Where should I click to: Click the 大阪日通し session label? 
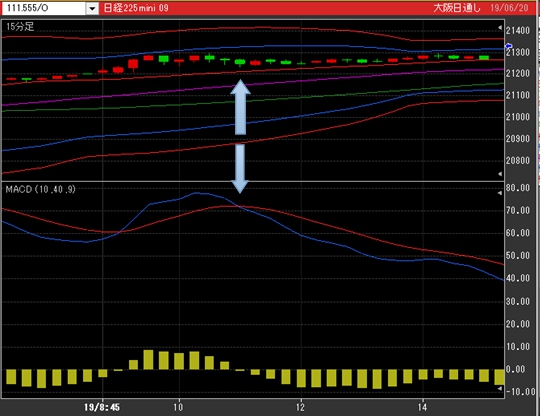point(456,8)
